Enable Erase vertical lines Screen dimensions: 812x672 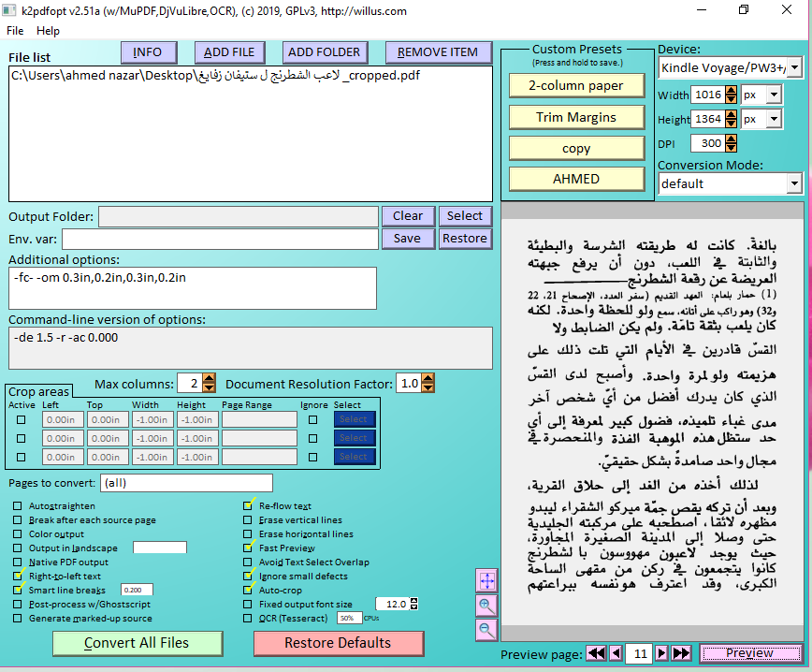[248, 520]
